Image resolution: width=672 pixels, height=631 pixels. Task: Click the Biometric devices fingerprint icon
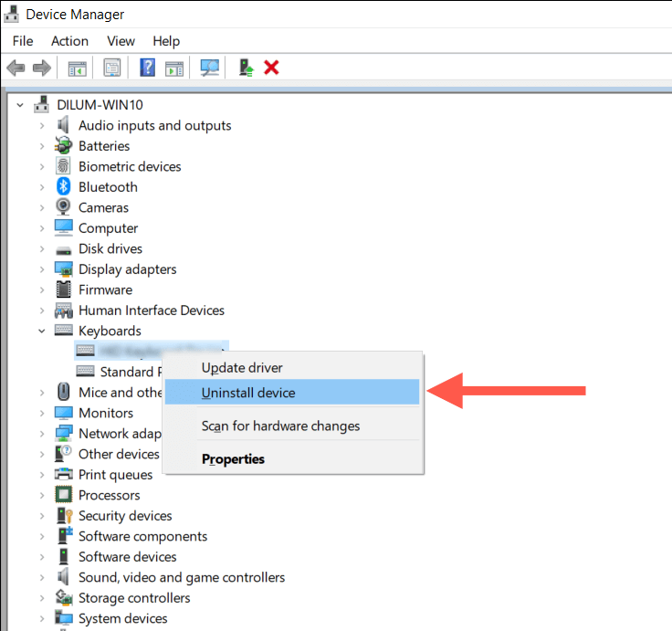coord(63,166)
